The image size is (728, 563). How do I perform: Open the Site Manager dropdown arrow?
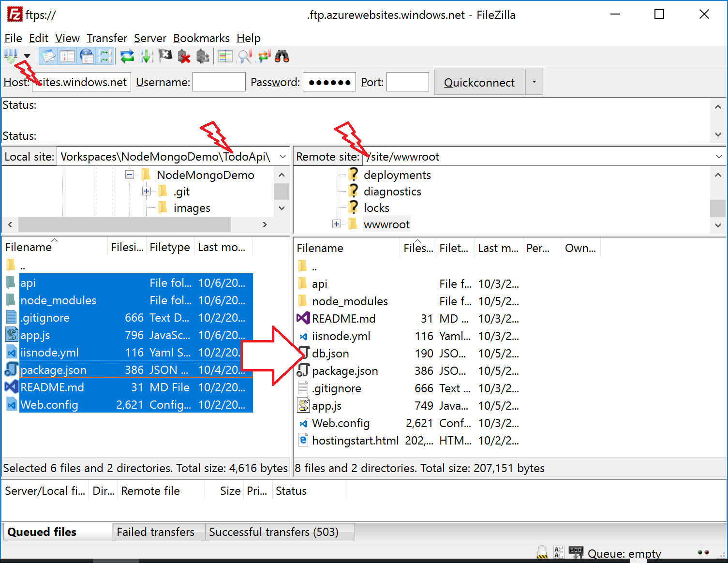27,57
